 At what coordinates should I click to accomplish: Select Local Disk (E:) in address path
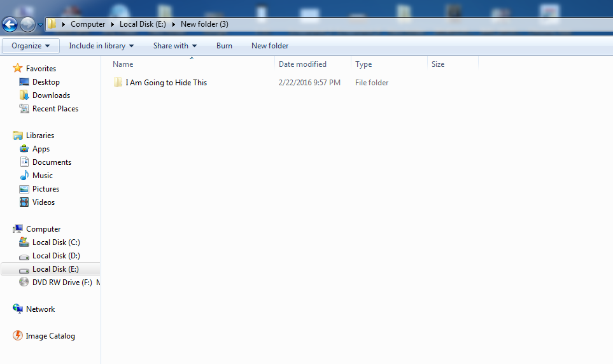pos(143,24)
